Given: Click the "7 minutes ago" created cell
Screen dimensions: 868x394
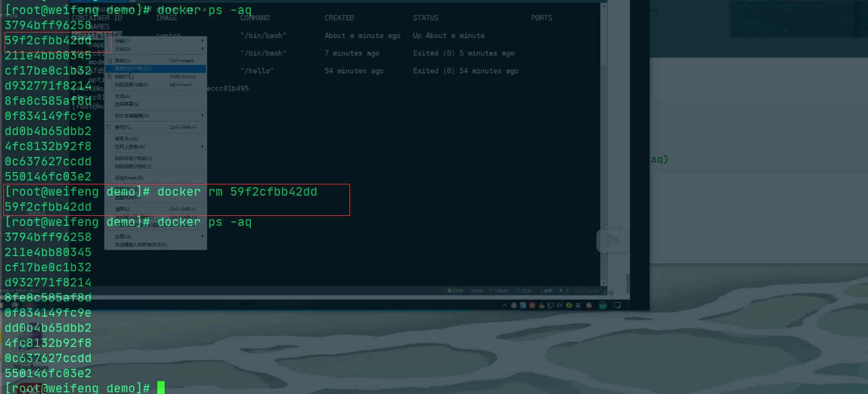Looking at the screenshot, I should click(352, 53).
